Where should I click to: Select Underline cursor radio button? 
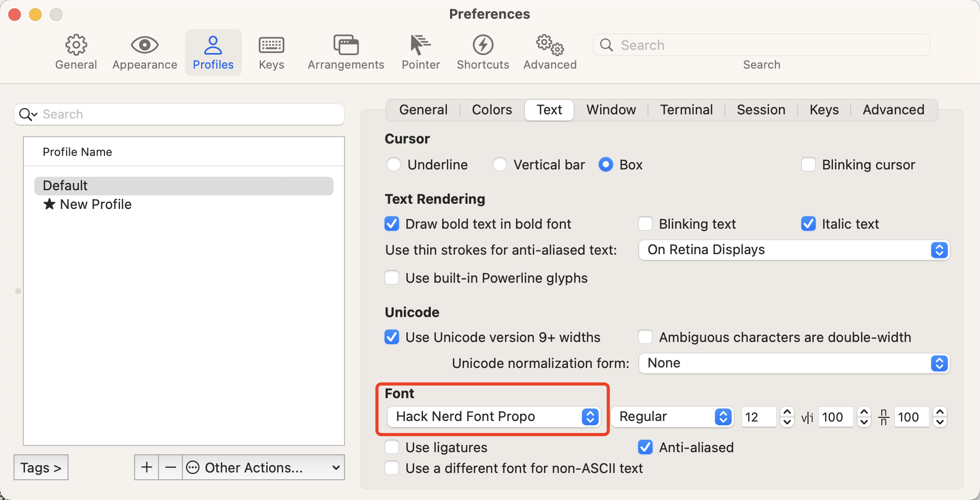coord(394,165)
